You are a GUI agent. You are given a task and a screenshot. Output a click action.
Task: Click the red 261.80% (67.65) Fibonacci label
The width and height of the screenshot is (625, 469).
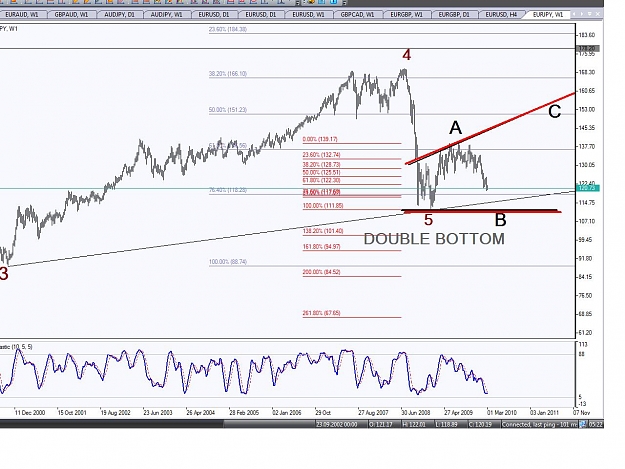[321, 313]
